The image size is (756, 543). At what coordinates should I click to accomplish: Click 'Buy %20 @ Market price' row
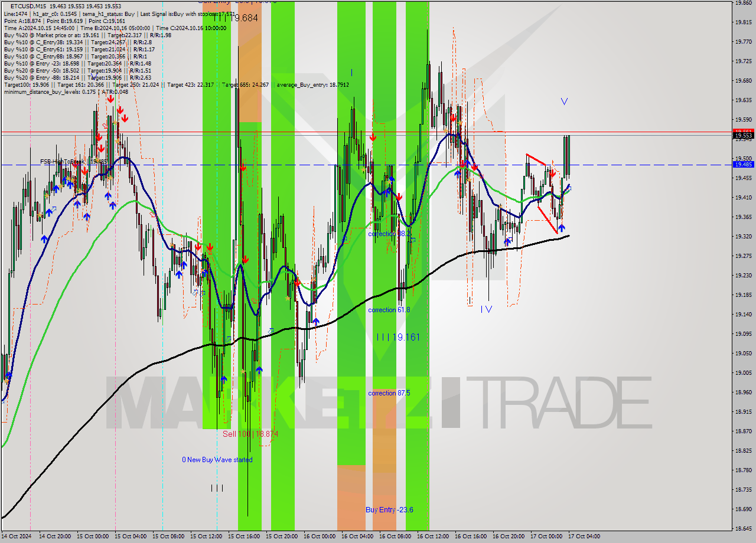coord(87,35)
